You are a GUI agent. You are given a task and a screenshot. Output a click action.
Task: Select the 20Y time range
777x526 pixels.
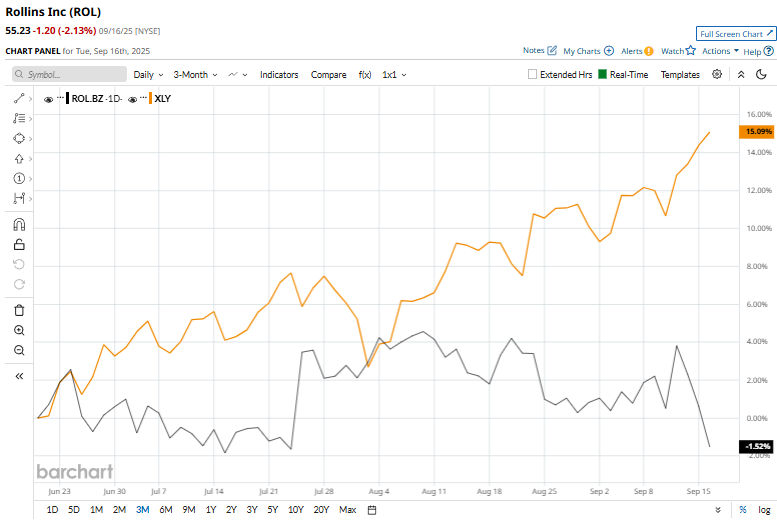321,510
